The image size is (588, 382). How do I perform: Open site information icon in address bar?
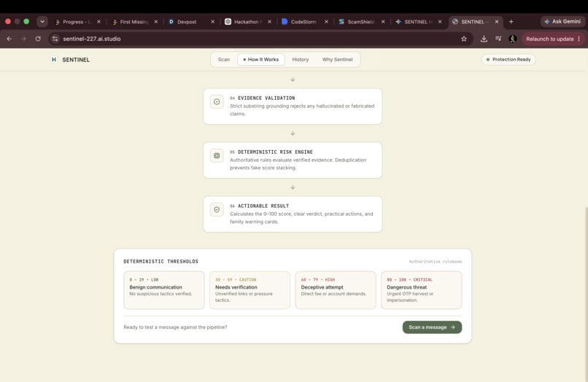[x=55, y=39]
